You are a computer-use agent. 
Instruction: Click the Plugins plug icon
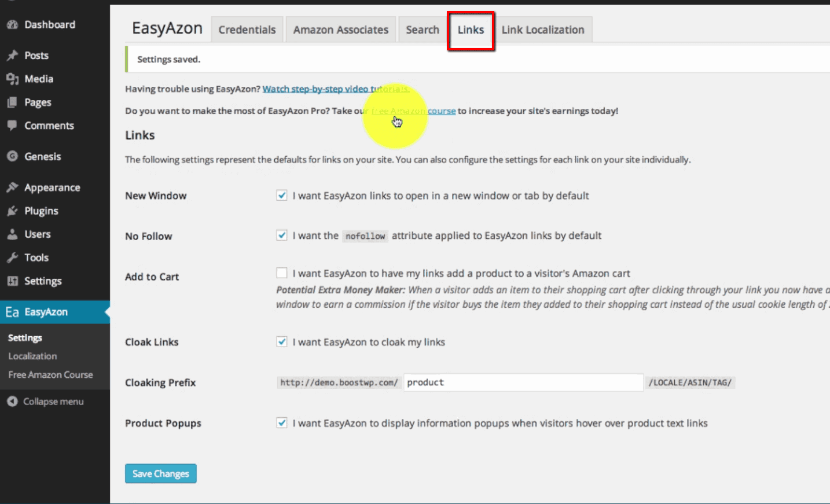coord(12,211)
